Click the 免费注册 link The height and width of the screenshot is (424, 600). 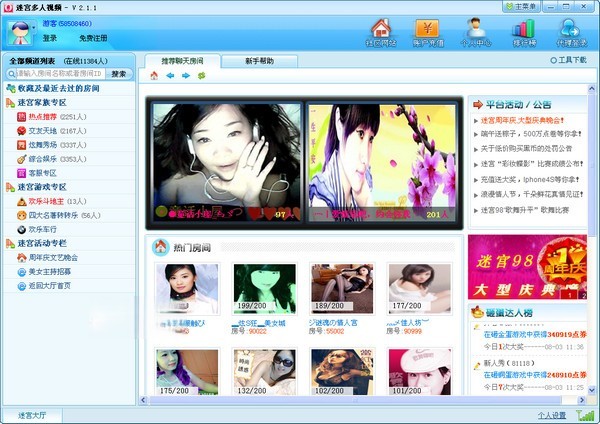pyautogui.click(x=93, y=38)
